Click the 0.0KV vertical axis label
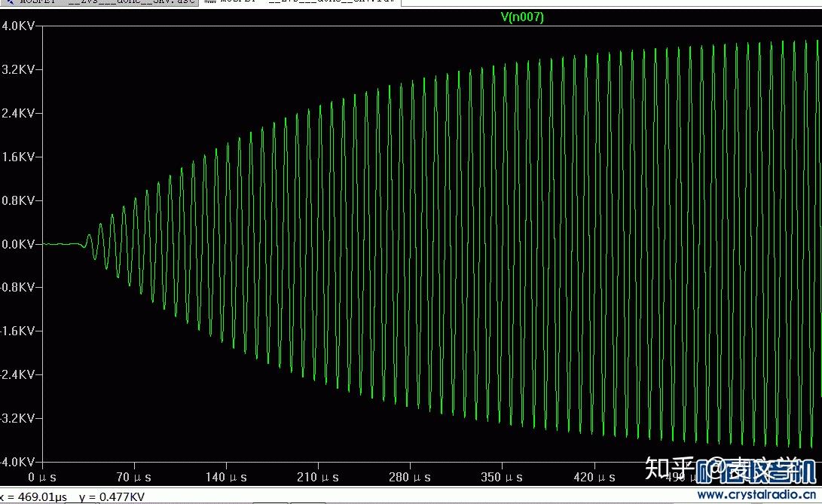 [18, 244]
